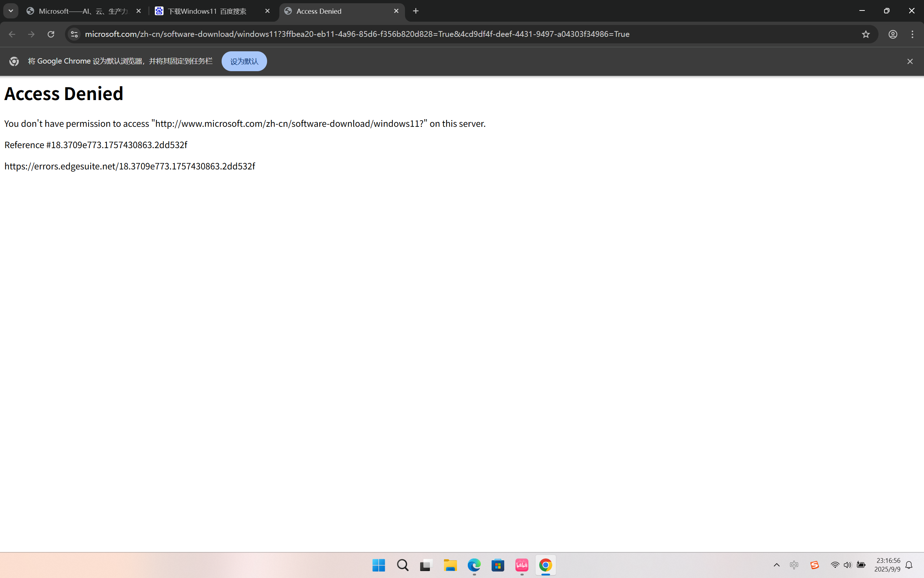Toggle the 中 input method indicator

pos(794,565)
